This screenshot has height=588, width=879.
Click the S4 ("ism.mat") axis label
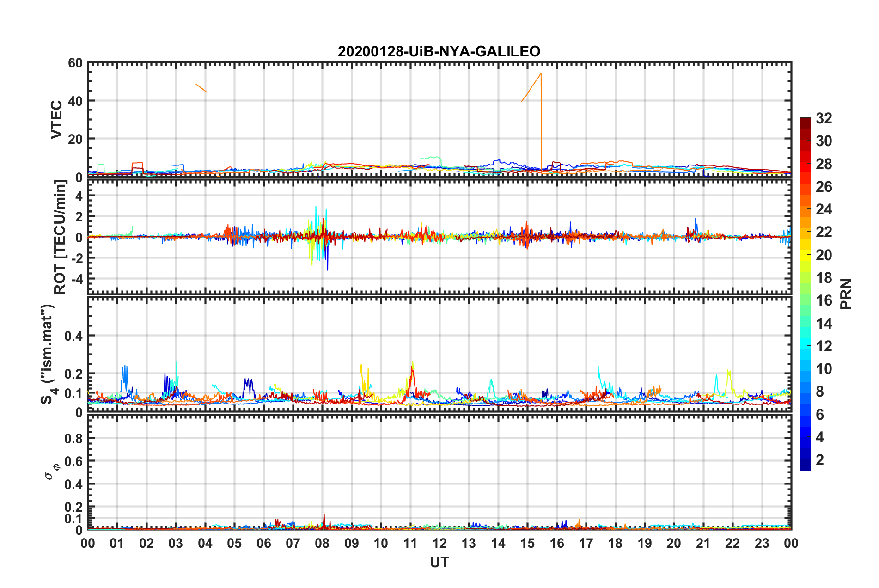pos(49,354)
